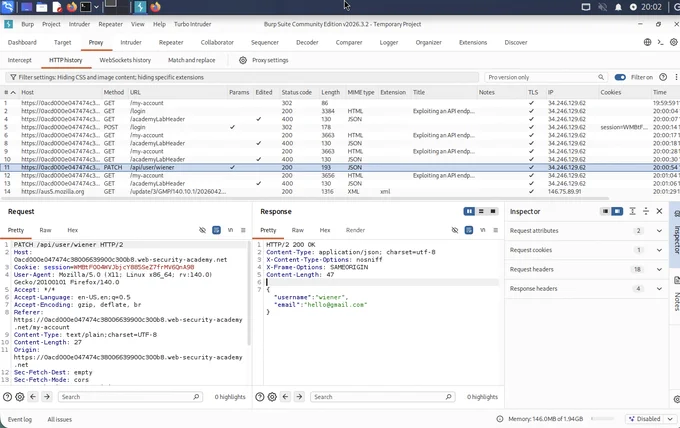Switch to the Decoder tab
Image resolution: width=680 pixels, height=428 pixels.
307,42
